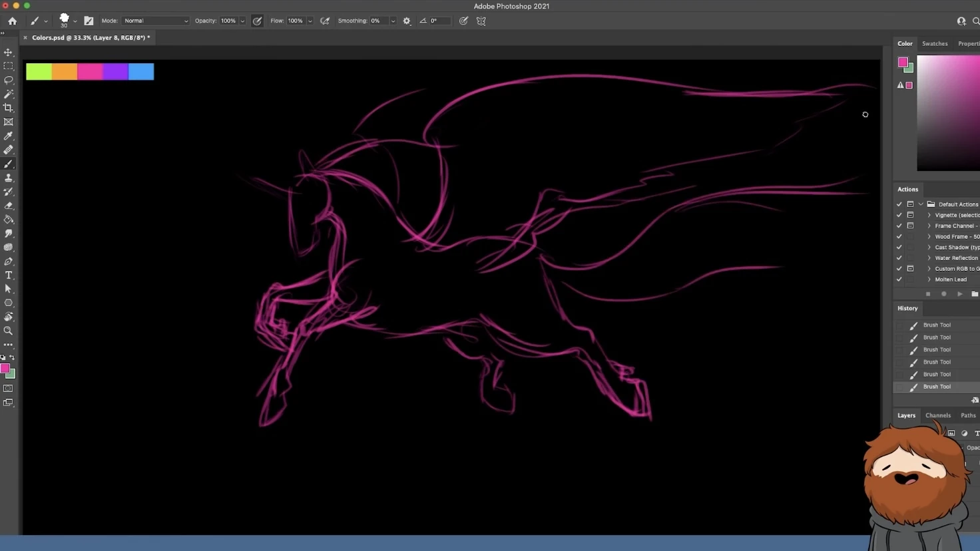Open the blending Mode dropdown
Image resolution: width=980 pixels, height=551 pixels.
(x=155, y=21)
